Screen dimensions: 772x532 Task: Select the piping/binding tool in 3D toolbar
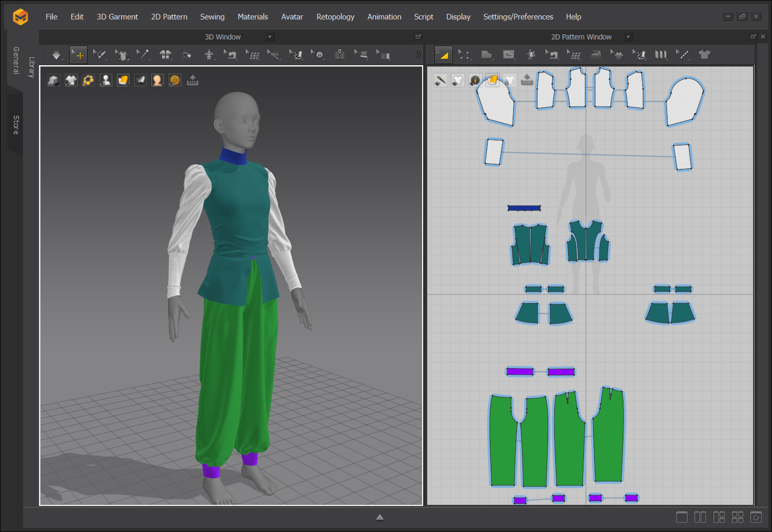click(361, 55)
